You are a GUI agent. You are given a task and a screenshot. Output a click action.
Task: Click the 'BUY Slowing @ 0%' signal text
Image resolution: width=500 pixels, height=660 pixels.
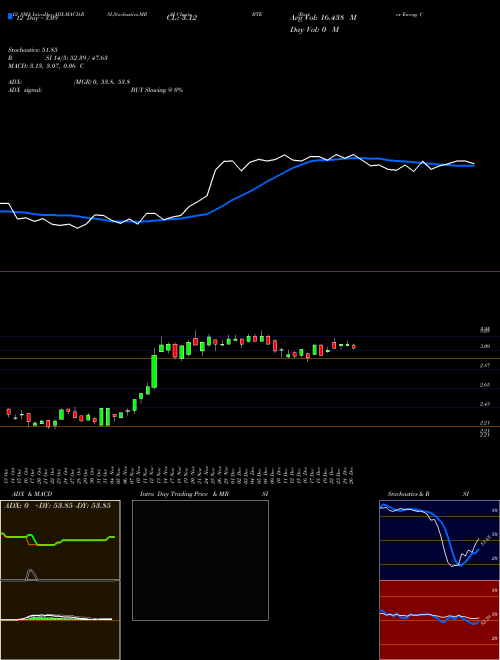(157, 90)
